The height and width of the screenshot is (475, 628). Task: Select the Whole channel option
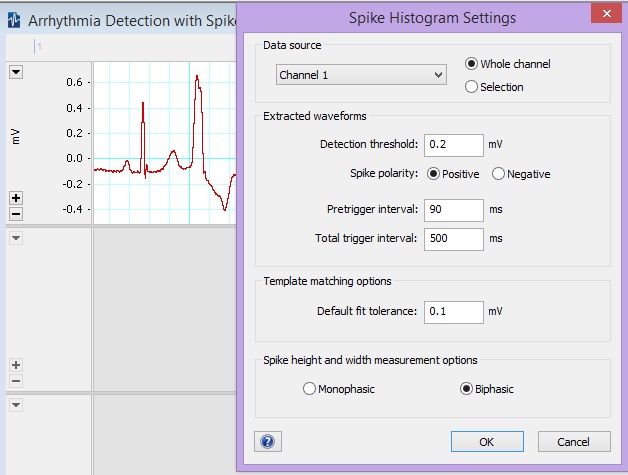pos(472,64)
